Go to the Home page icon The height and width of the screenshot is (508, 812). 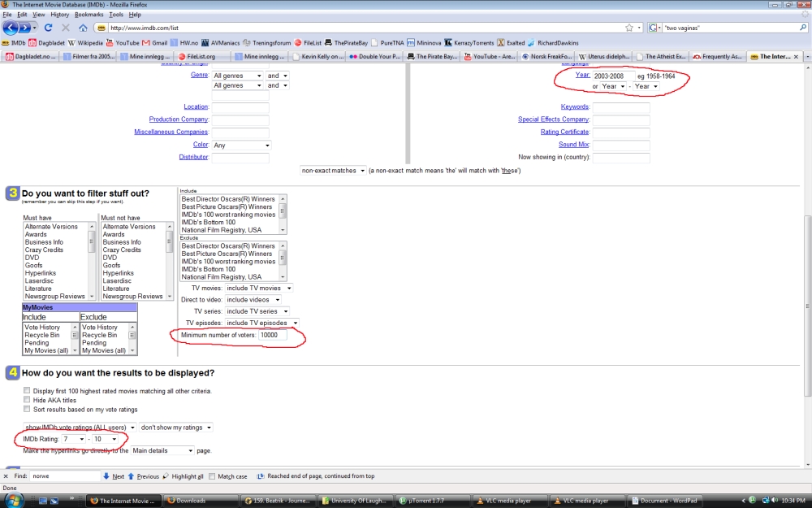point(83,28)
